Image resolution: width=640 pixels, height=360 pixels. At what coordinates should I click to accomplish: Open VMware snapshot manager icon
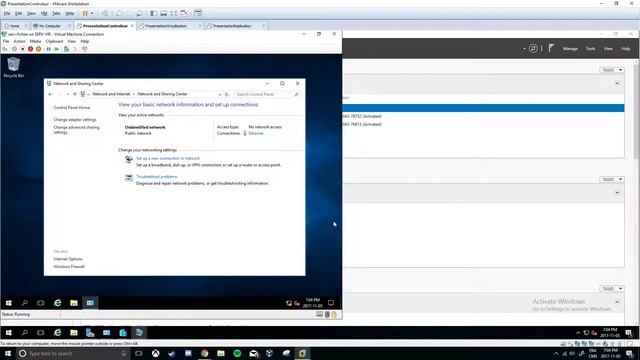pyautogui.click(x=140, y=13)
